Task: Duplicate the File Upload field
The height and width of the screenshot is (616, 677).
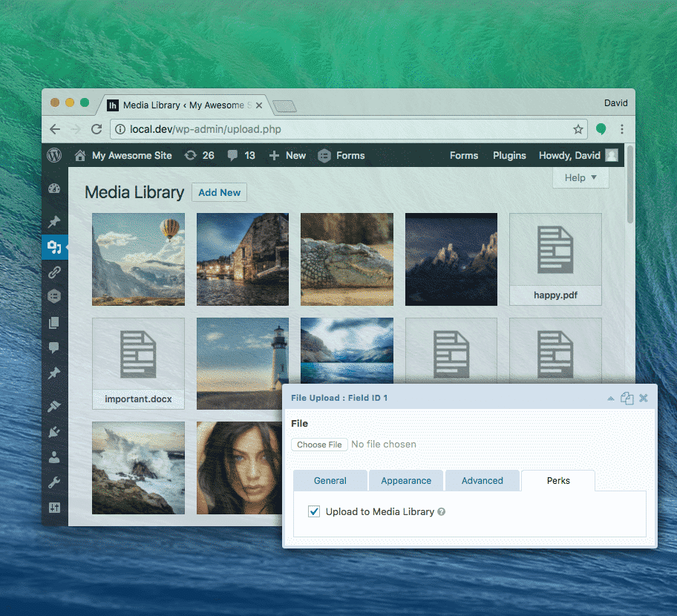Action: (627, 398)
